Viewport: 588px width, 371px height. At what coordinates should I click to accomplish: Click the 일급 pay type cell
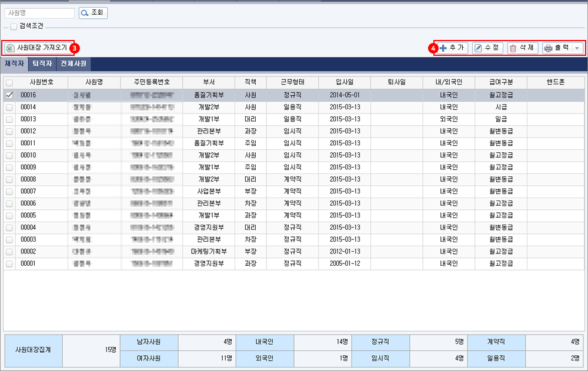click(x=501, y=119)
